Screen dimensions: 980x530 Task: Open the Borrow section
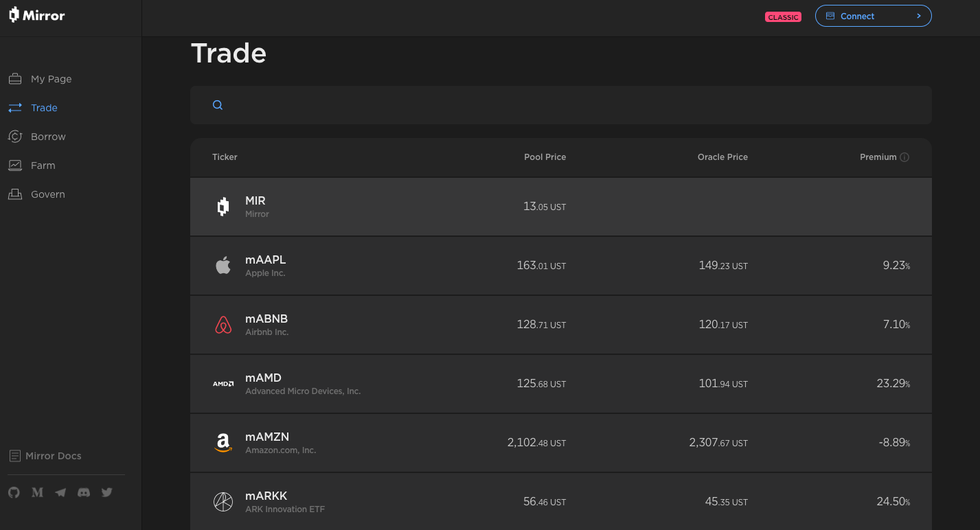(48, 137)
